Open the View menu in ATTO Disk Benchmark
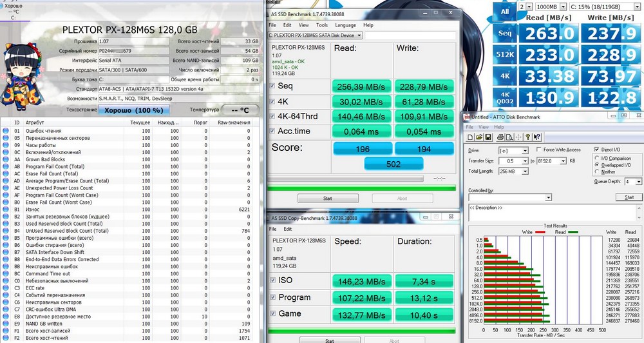644x343 pixels. [484, 127]
